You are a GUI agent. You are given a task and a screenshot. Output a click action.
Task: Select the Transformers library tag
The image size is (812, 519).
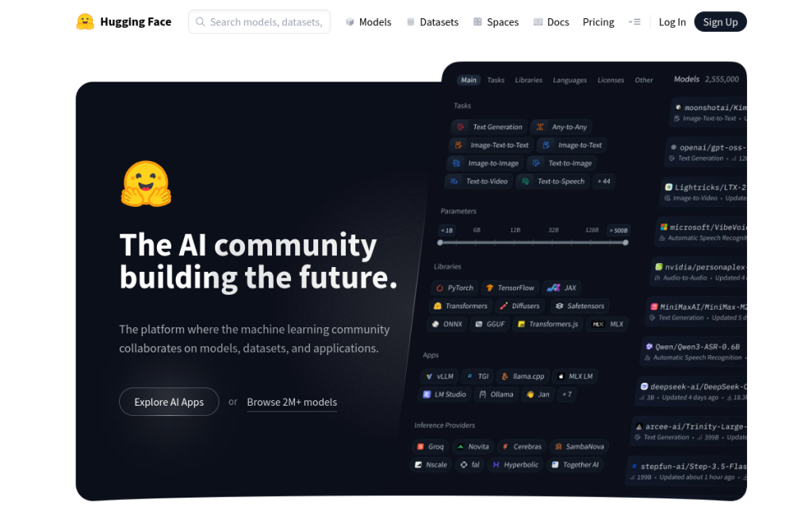[461, 307]
